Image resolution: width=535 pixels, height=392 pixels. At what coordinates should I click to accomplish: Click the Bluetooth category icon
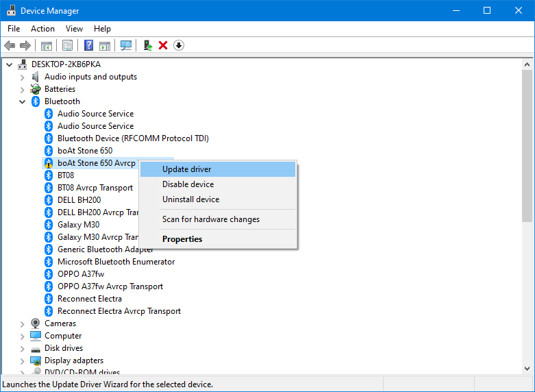[x=36, y=101]
